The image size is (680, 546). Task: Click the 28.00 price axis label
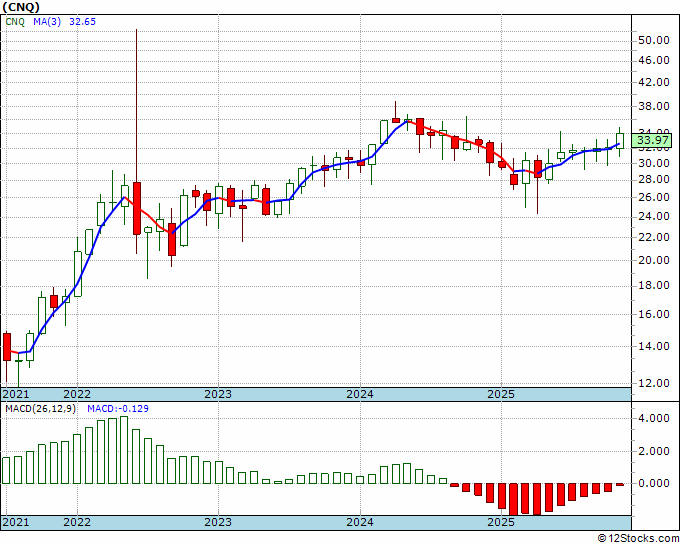point(654,180)
